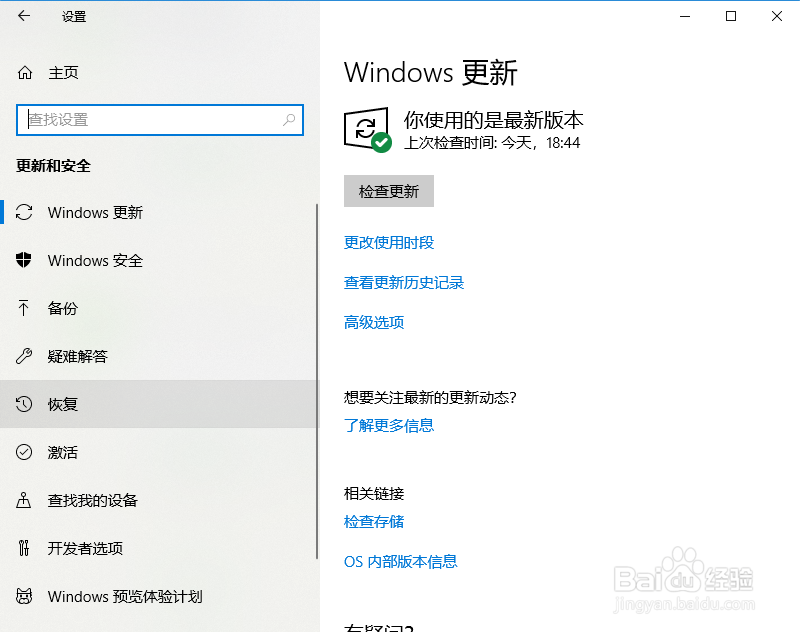Open Windows 预览体验计划 flag icon
The height and width of the screenshot is (632, 800).
(24, 595)
